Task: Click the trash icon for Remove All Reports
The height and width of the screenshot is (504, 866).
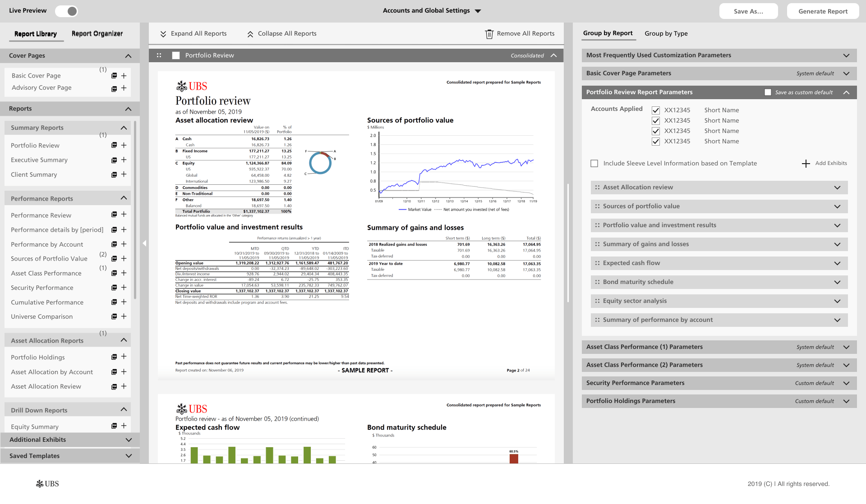Action: [x=489, y=34]
